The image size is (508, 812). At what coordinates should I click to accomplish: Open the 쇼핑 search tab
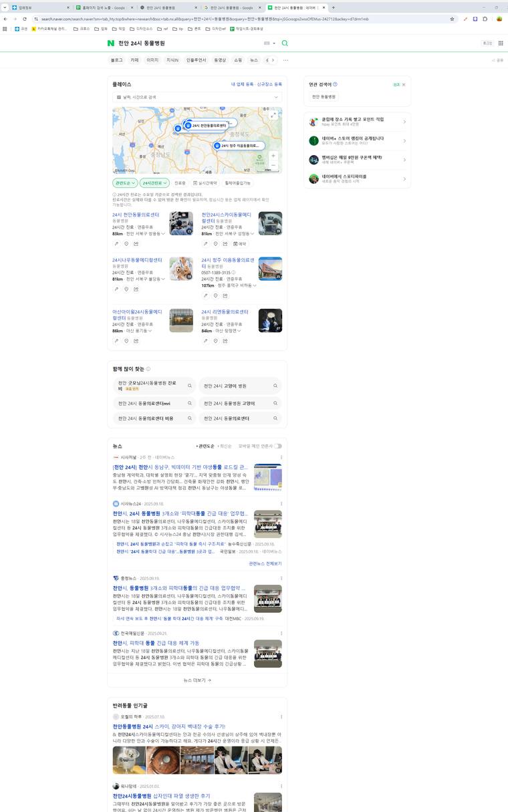click(x=238, y=60)
